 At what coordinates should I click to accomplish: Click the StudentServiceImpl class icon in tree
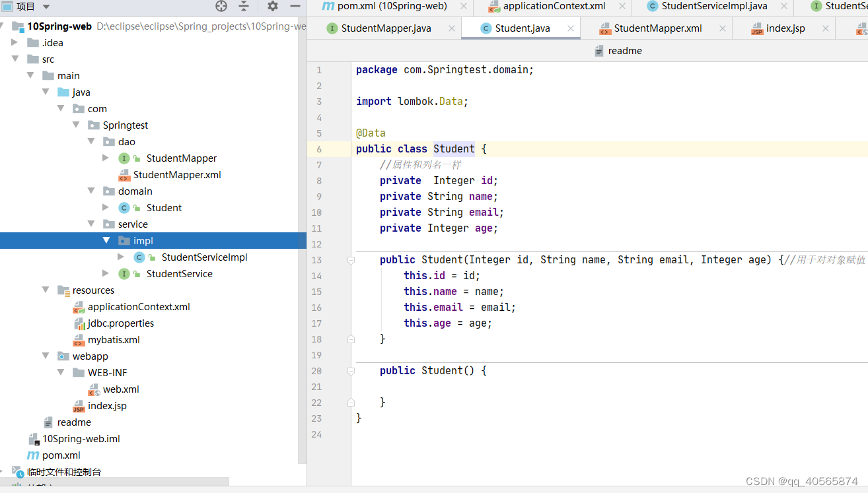point(139,257)
